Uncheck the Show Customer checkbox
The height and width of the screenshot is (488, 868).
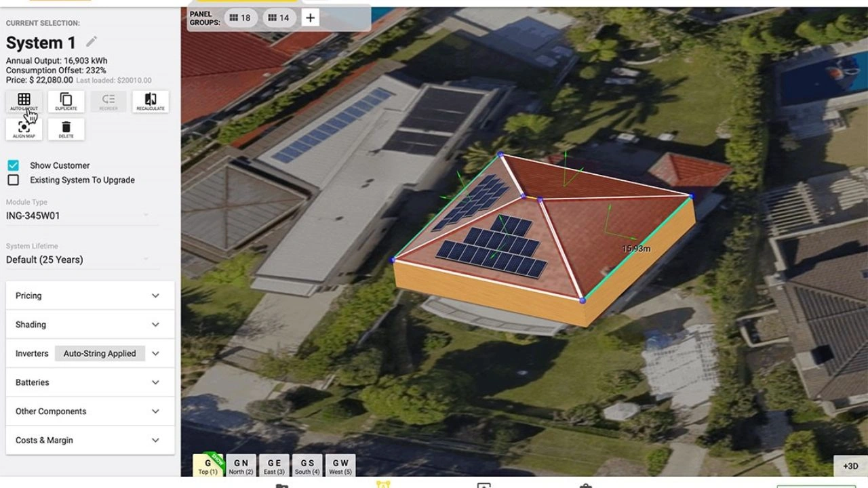coord(12,165)
